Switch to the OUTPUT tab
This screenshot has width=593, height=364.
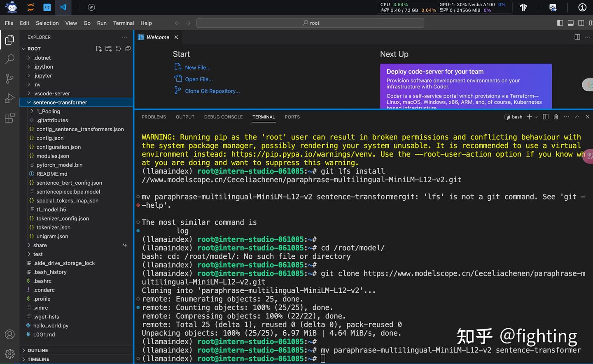pos(185,117)
